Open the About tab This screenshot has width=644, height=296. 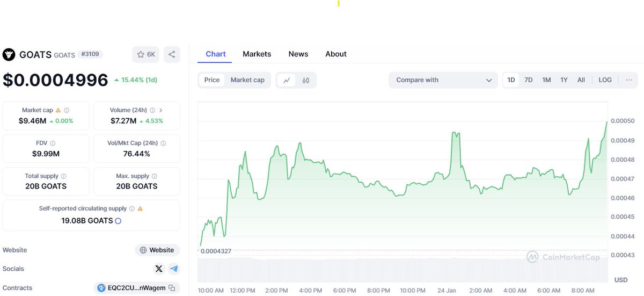[336, 54]
